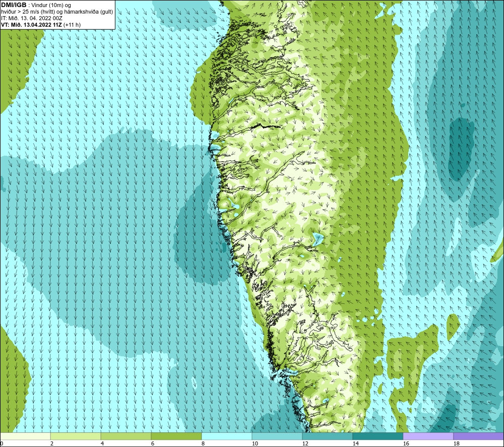Click the legend label 4

coord(102,444)
